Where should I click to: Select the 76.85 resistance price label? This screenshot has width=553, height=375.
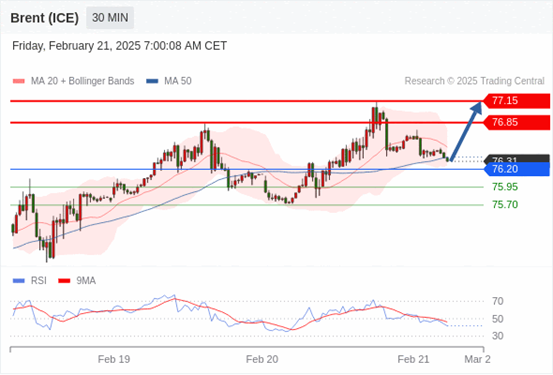pyautogui.click(x=516, y=122)
